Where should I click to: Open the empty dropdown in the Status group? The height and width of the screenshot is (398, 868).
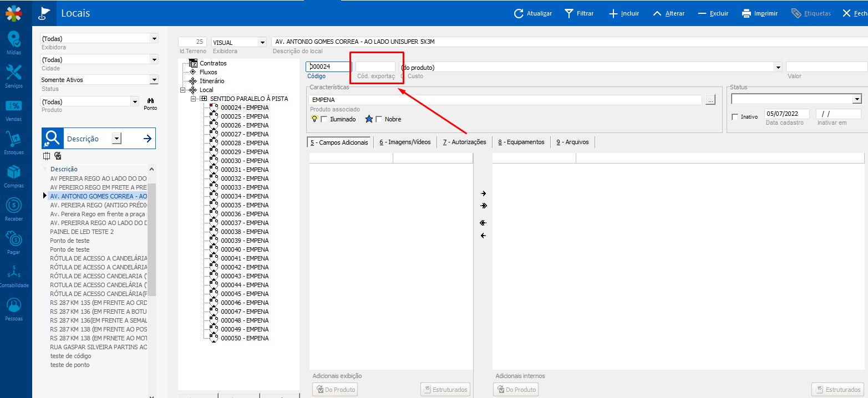click(x=857, y=99)
